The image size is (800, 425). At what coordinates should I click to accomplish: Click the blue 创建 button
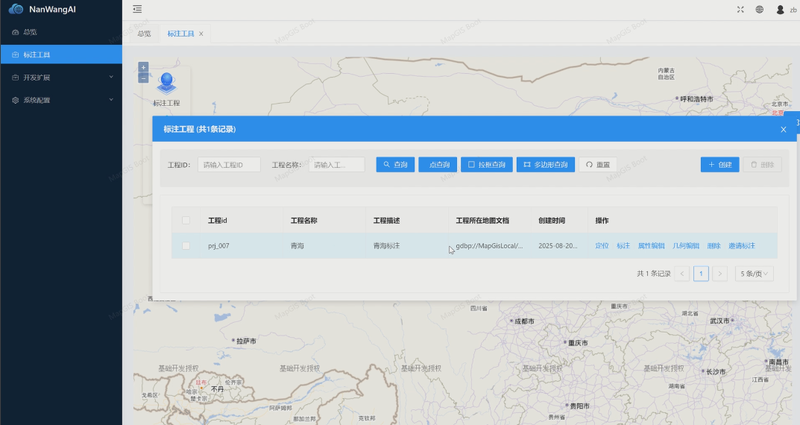pos(720,165)
